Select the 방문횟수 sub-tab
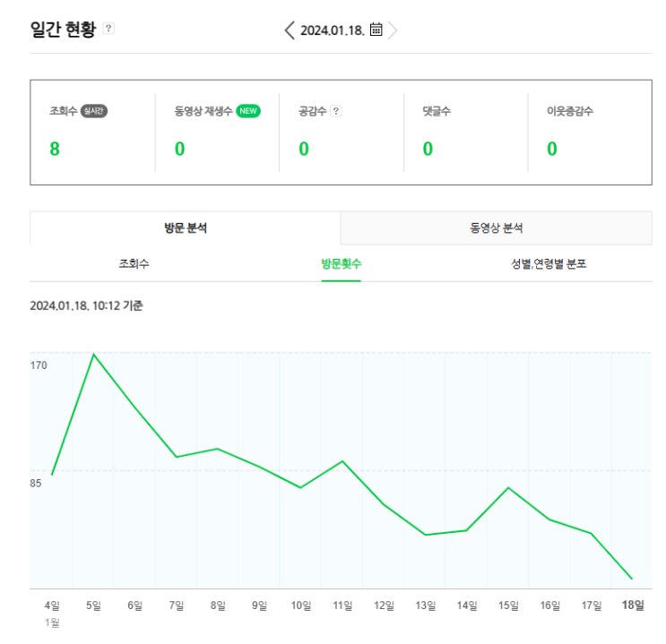 pos(342,264)
